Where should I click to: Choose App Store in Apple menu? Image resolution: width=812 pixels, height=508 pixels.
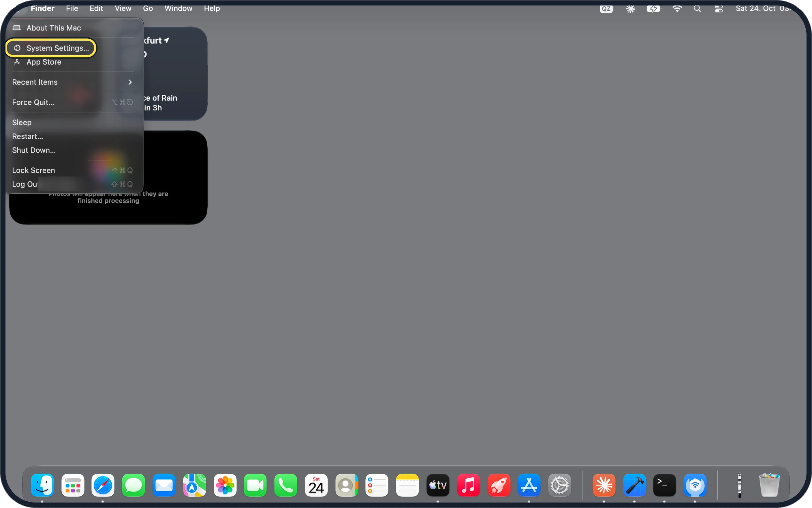[x=73, y=62]
